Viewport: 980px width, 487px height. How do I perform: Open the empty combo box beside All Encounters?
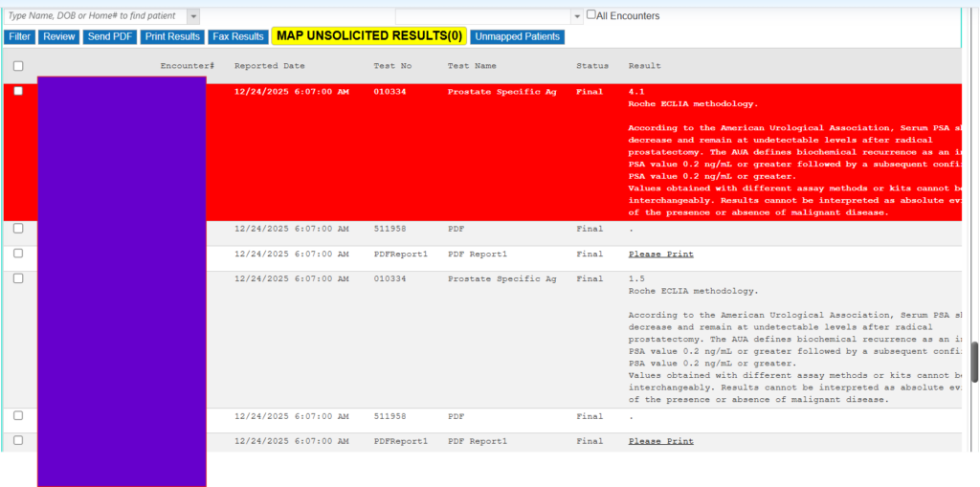tap(482, 16)
